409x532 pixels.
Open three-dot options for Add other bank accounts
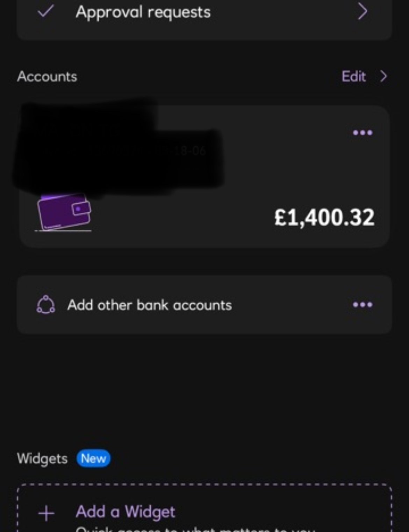coord(363,305)
